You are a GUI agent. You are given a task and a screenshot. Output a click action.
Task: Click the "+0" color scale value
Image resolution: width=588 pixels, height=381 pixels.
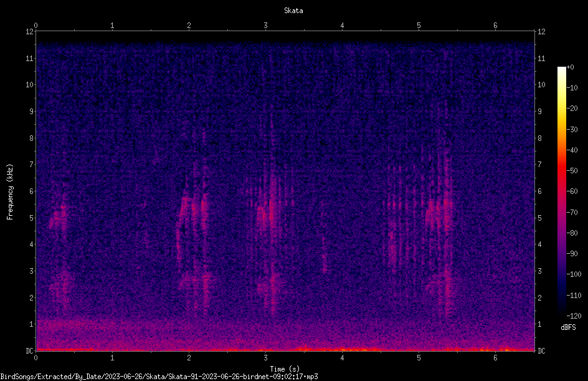571,67
